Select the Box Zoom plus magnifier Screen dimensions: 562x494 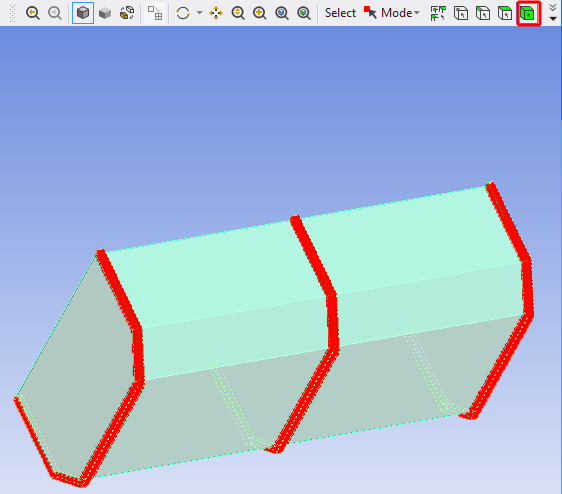point(259,13)
